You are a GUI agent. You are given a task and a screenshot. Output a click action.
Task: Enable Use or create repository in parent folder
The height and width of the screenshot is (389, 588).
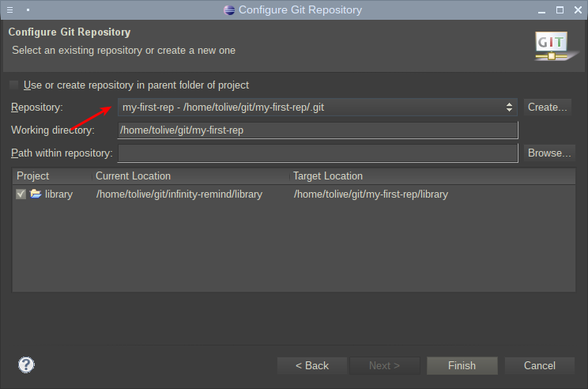pos(14,85)
